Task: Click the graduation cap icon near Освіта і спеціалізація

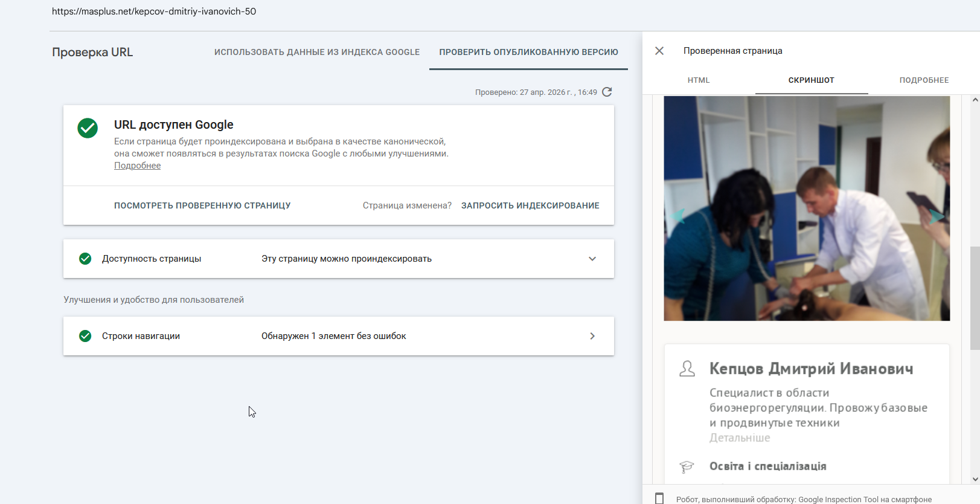Action: (x=687, y=467)
